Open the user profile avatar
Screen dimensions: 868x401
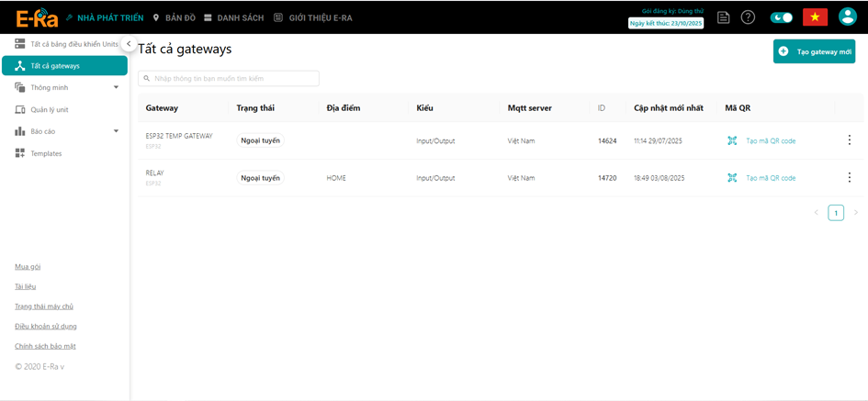click(848, 17)
